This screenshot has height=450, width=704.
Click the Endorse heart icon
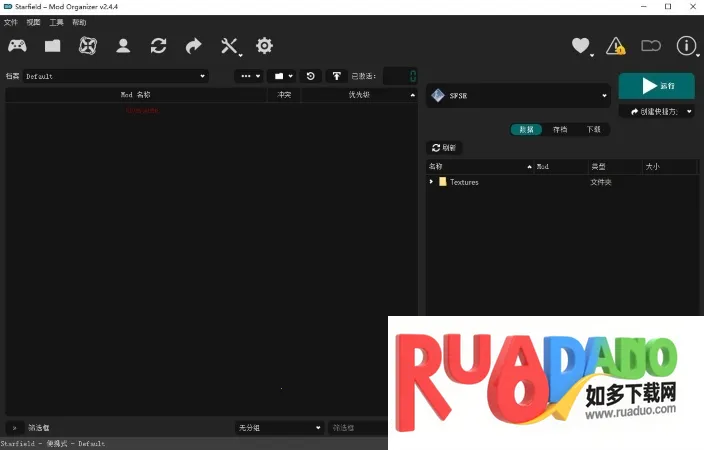tap(580, 45)
